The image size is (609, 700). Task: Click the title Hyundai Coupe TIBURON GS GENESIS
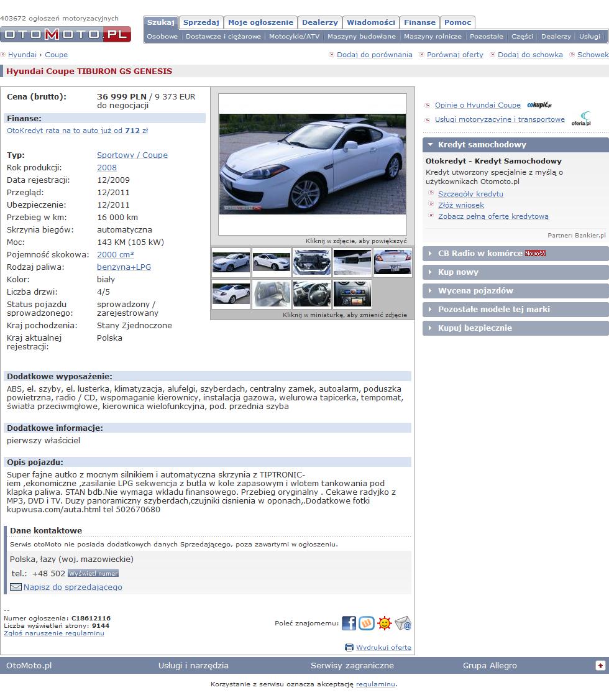[89, 71]
